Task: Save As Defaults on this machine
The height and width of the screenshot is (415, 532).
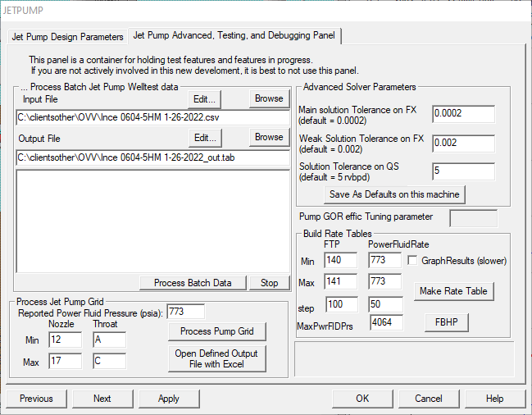Action: [x=394, y=194]
